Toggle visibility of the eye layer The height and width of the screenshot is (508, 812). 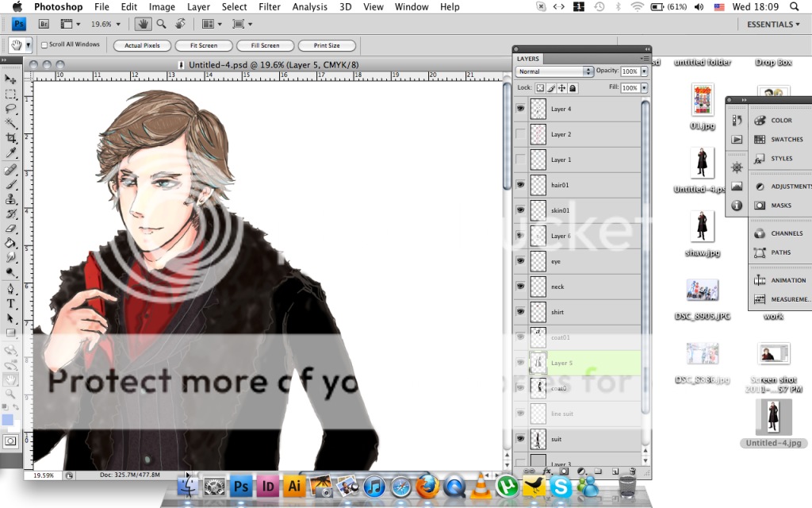pyautogui.click(x=520, y=261)
